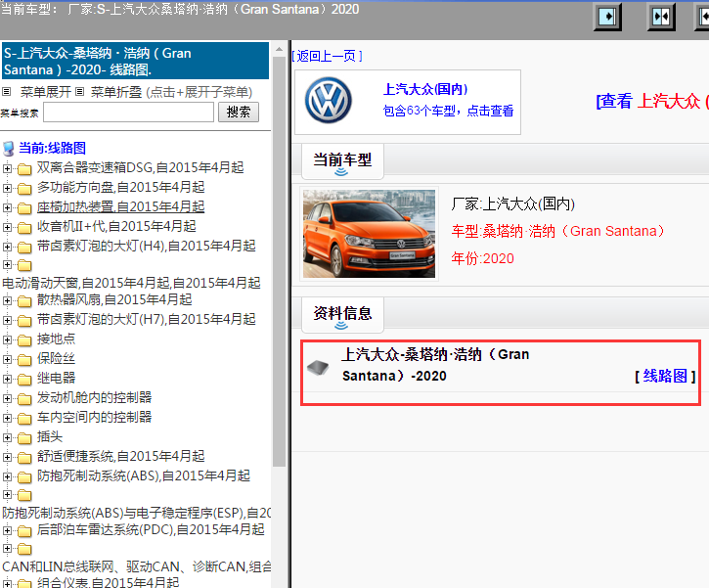This screenshot has width=709, height=588.
Task: Click the left panel vertical scrollbar thumb
Action: pos(279,261)
